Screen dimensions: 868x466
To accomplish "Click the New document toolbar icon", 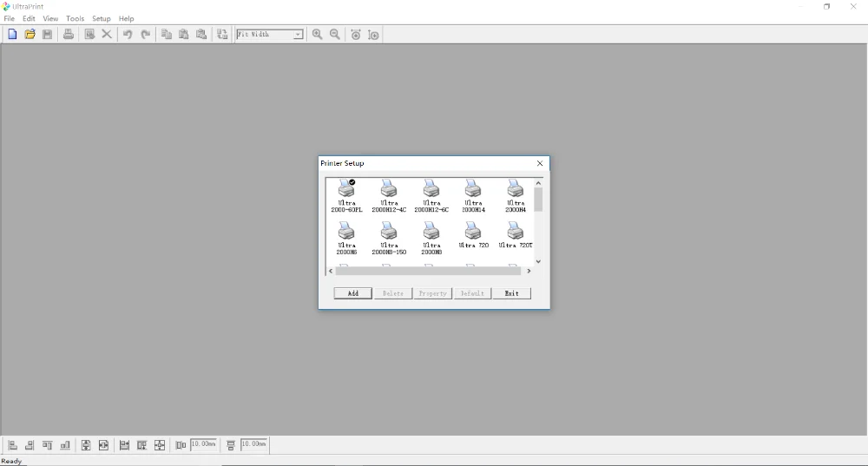I will 12,35.
